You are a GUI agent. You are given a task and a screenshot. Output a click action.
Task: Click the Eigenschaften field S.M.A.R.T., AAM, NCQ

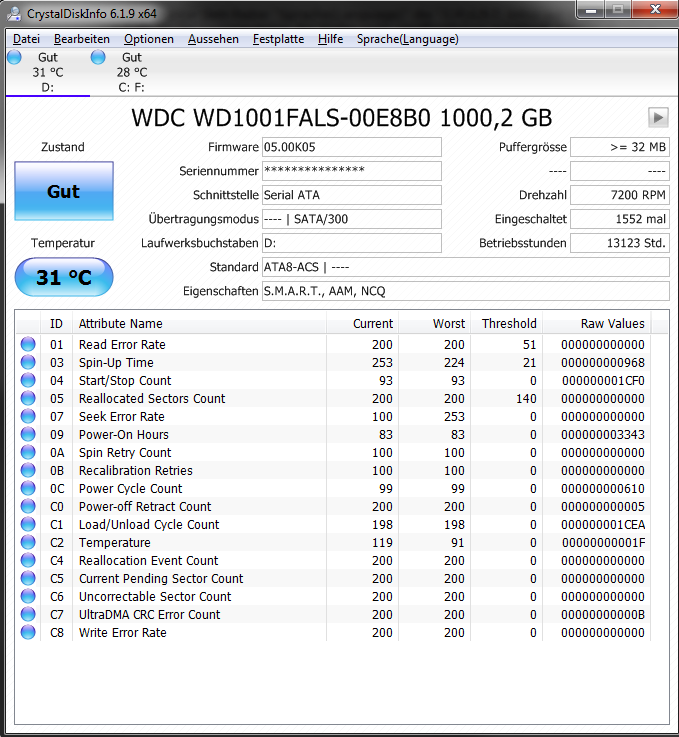tap(466, 291)
